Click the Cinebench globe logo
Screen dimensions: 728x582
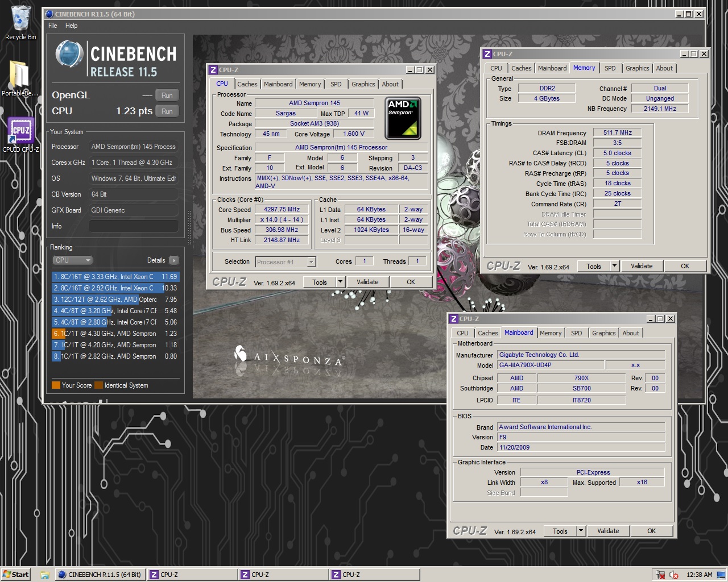[69, 55]
